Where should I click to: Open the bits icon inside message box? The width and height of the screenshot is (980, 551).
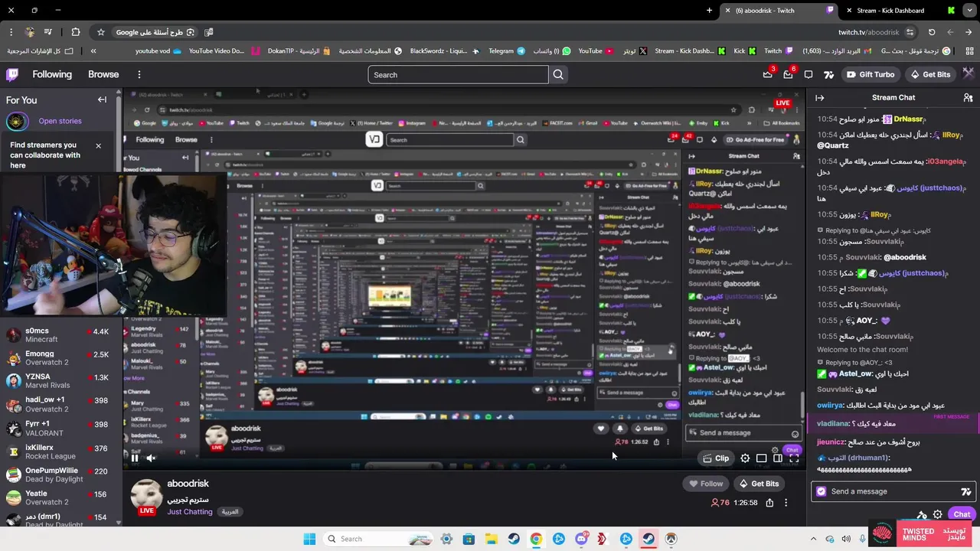click(x=965, y=491)
